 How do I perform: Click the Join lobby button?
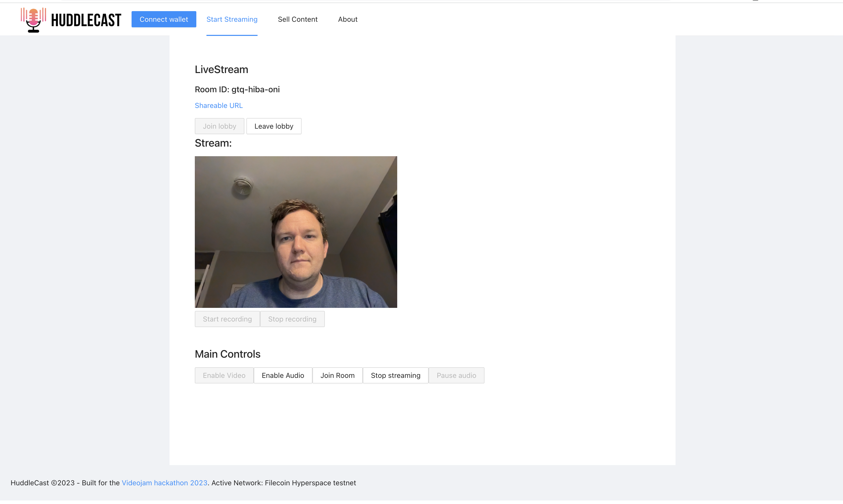coord(219,126)
